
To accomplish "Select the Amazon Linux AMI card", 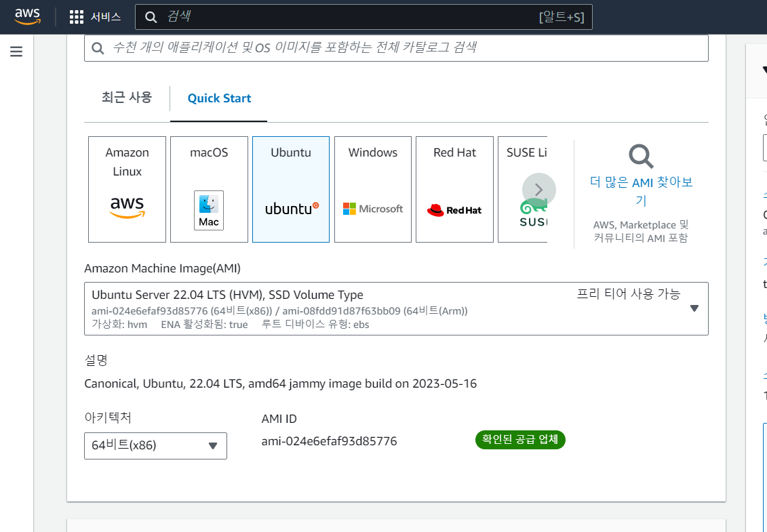I will (127, 189).
